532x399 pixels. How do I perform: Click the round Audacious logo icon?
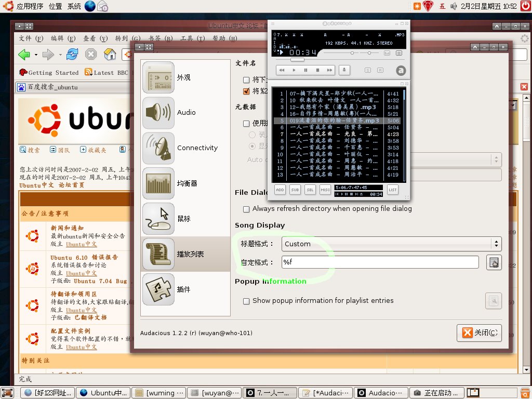(x=401, y=71)
